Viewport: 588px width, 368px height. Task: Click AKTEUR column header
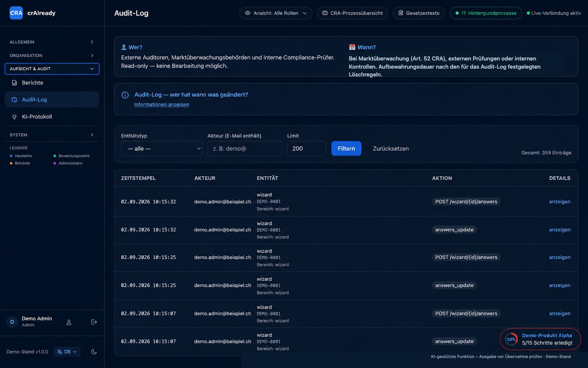tap(205, 178)
